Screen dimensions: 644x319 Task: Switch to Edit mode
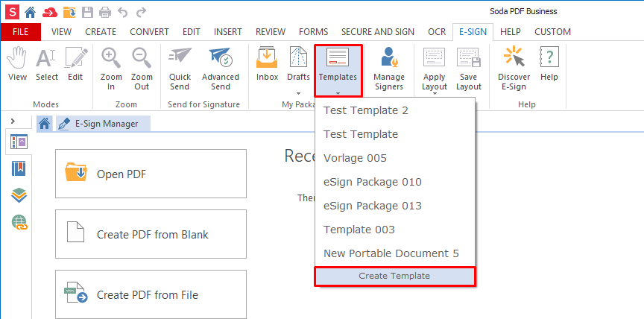coord(75,64)
